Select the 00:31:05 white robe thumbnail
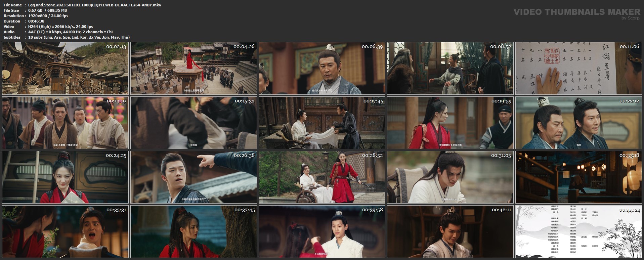644x260 pixels. (450, 177)
